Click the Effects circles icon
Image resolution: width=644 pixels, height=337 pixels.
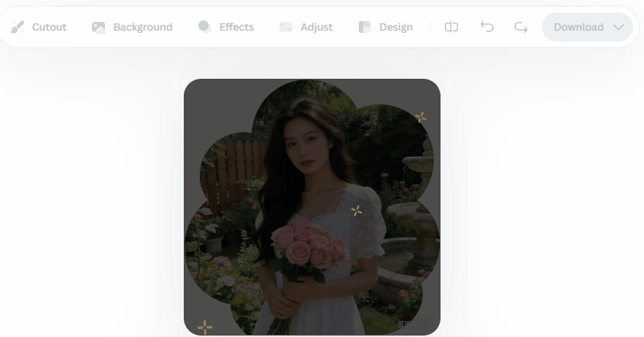(x=205, y=27)
